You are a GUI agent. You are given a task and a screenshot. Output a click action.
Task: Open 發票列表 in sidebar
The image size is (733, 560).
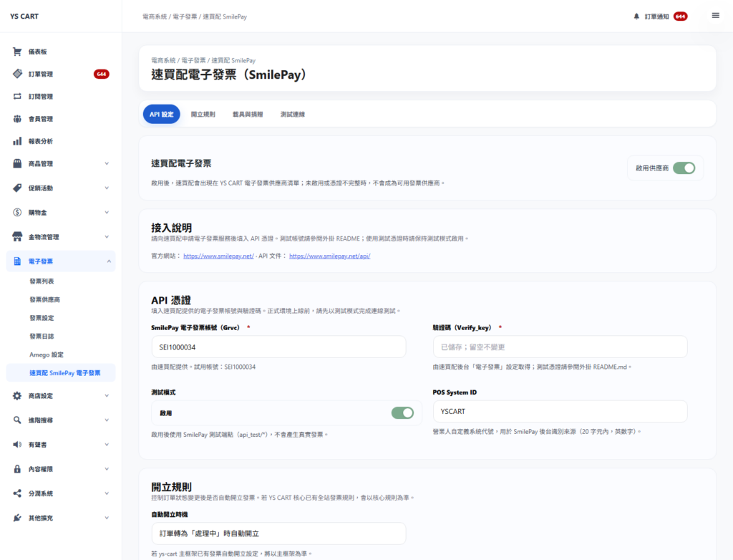[x=42, y=281]
